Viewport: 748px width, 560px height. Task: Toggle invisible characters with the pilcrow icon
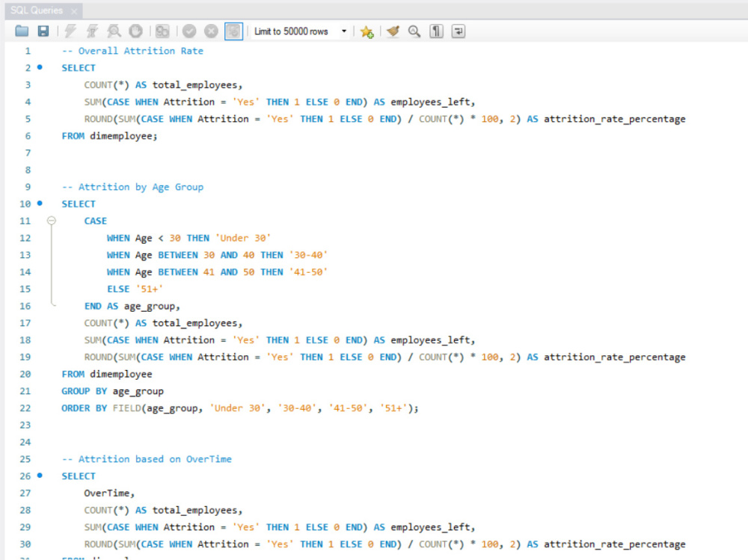(x=437, y=31)
